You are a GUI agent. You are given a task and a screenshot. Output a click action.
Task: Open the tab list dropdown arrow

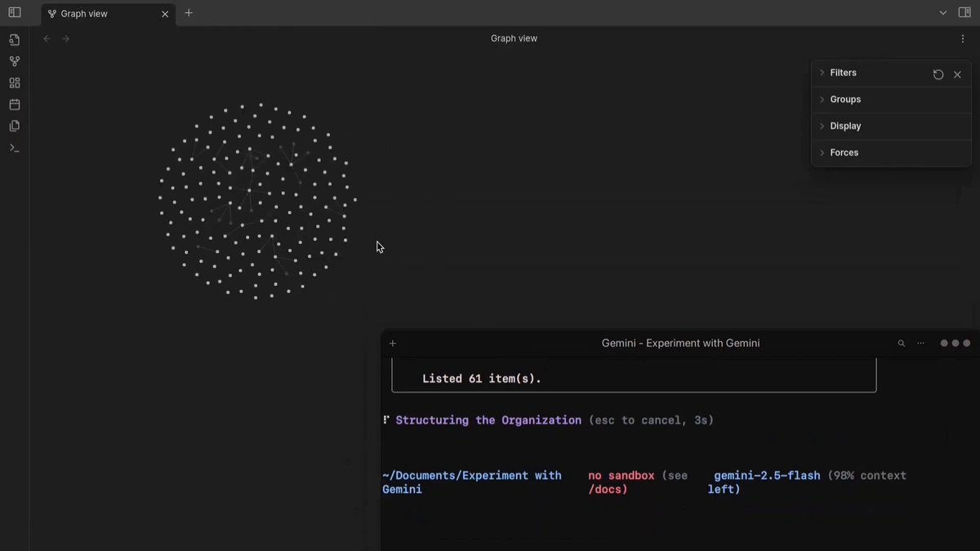(x=943, y=12)
